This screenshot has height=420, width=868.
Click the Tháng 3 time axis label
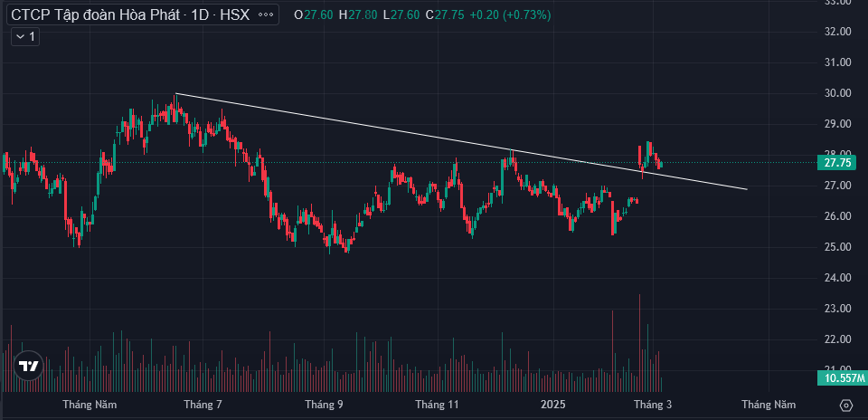653,405
